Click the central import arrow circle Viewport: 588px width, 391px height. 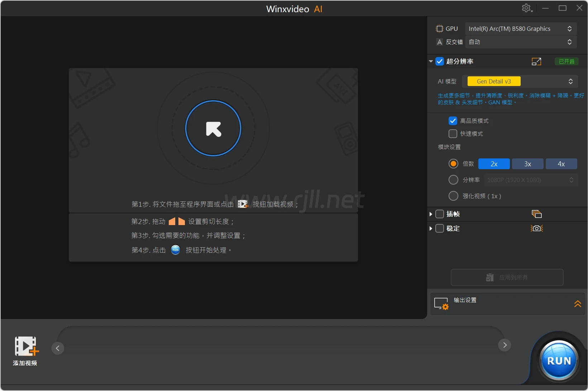[x=213, y=128]
